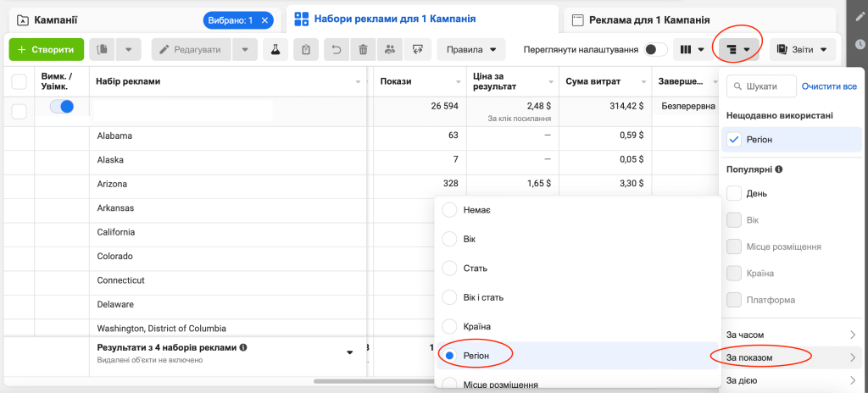Select the Немає radio option
The image size is (868, 393).
pyautogui.click(x=449, y=210)
